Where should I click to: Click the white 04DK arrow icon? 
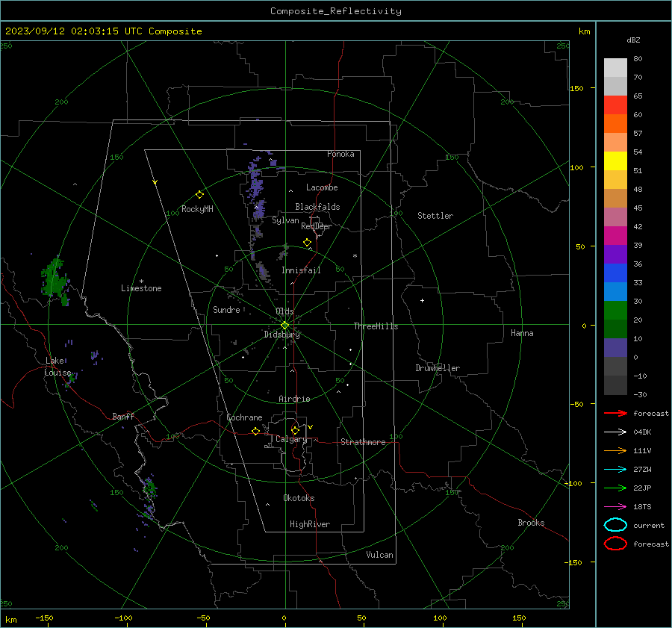pyautogui.click(x=615, y=432)
